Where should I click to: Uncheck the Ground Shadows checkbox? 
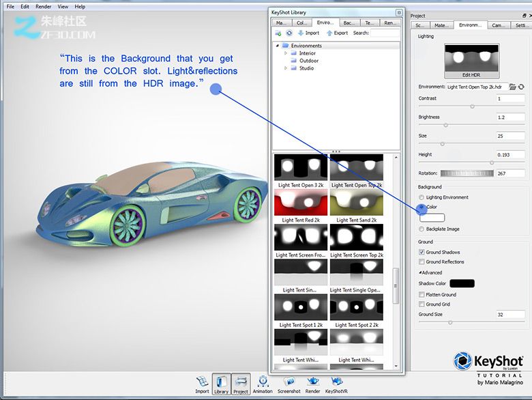tap(422, 252)
